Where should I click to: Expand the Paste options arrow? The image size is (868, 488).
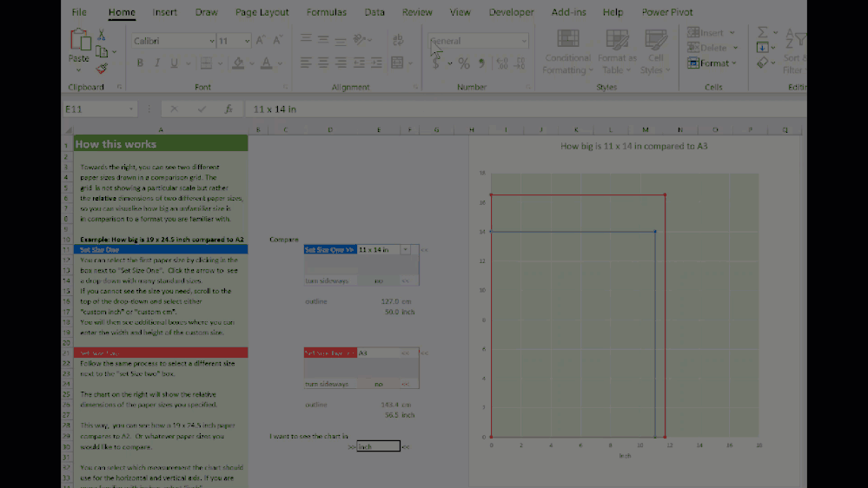point(78,70)
